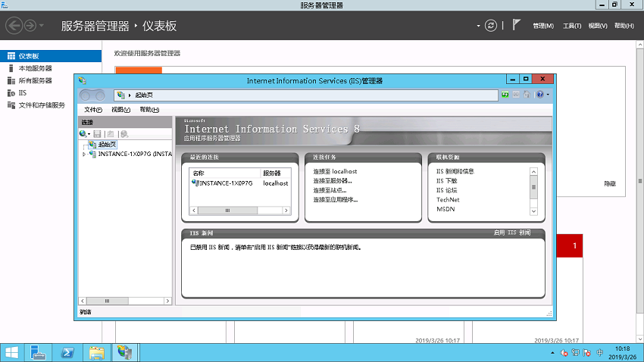Click Connections pane left scroll arrow

(x=83, y=301)
